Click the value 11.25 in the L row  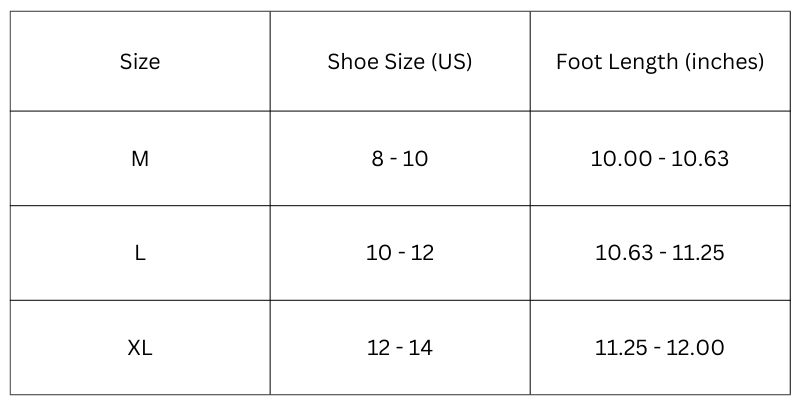coord(699,253)
